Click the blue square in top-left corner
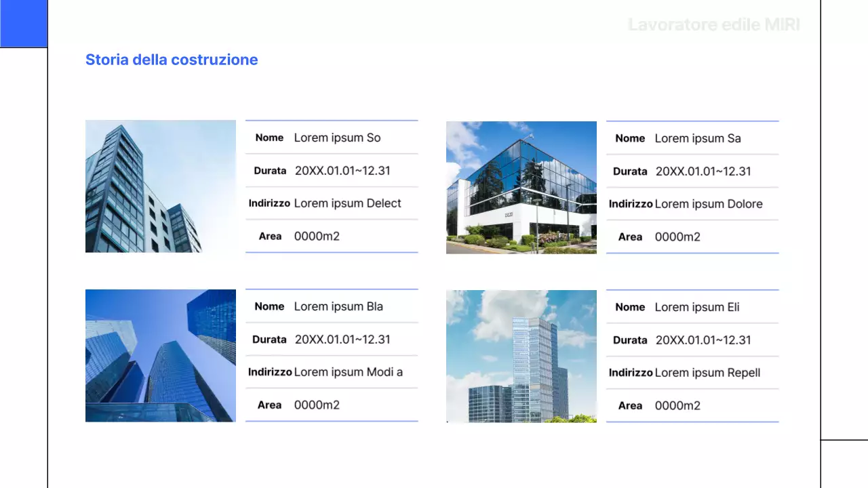The width and height of the screenshot is (868, 488). [24, 24]
